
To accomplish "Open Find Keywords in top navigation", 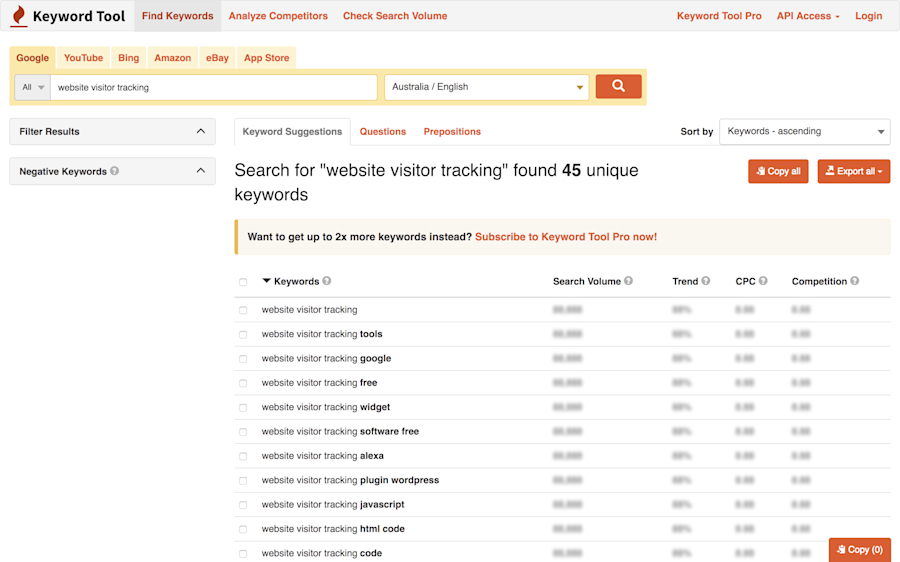I will [x=177, y=16].
